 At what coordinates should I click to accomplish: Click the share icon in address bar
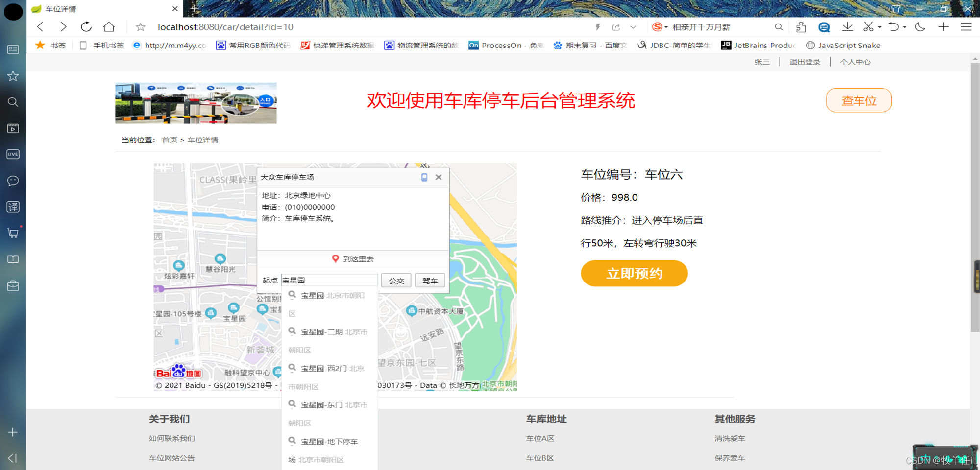[x=616, y=27]
